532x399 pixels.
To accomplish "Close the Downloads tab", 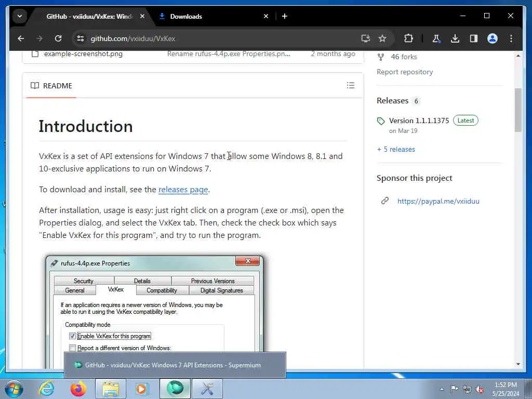I will [266, 16].
